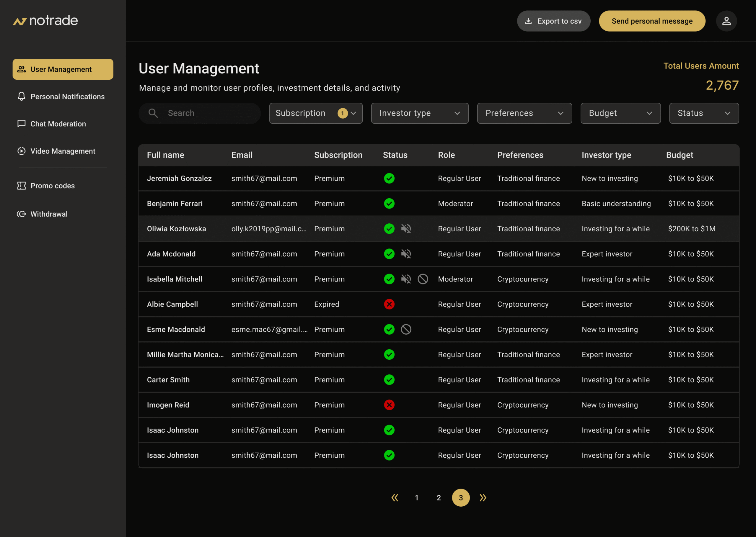Toggle the blocked icon on Isabella Mitchell's row
Image resolution: width=756 pixels, height=537 pixels.
(423, 279)
